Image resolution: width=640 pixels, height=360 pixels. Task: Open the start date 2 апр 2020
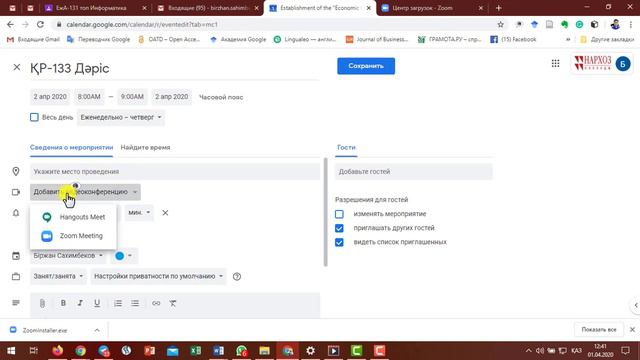tap(50, 97)
